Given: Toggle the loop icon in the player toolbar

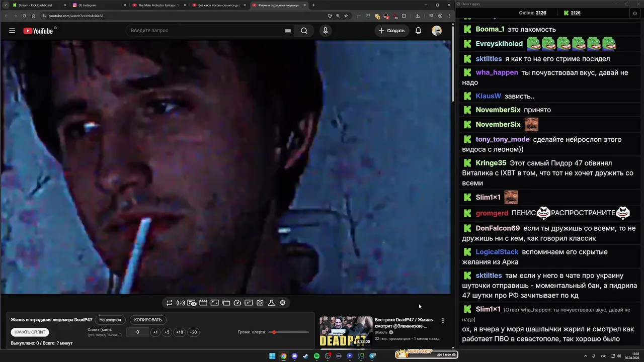Looking at the screenshot, I should click(170, 303).
